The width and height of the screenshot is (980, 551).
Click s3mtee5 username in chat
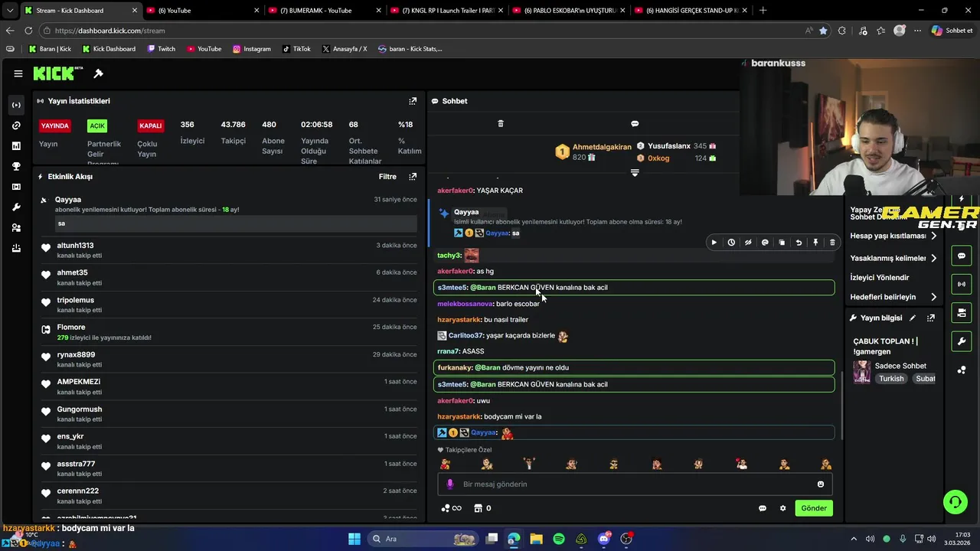click(452, 288)
